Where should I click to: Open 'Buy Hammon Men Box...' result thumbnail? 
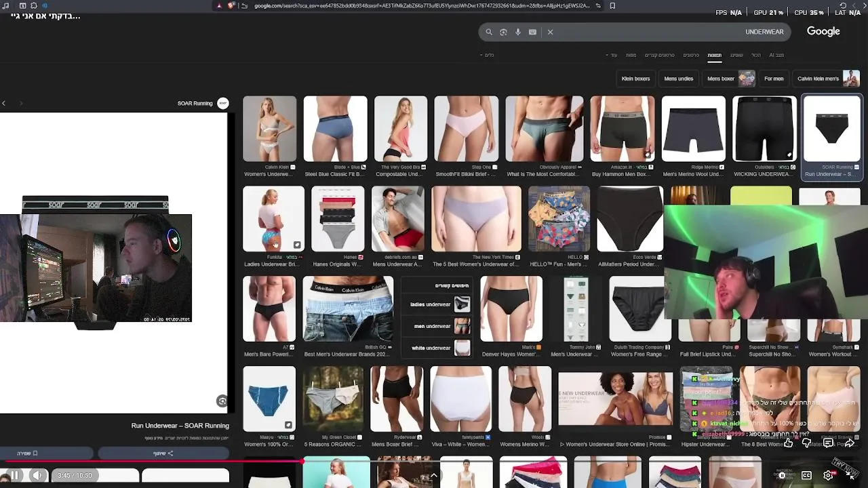point(622,129)
